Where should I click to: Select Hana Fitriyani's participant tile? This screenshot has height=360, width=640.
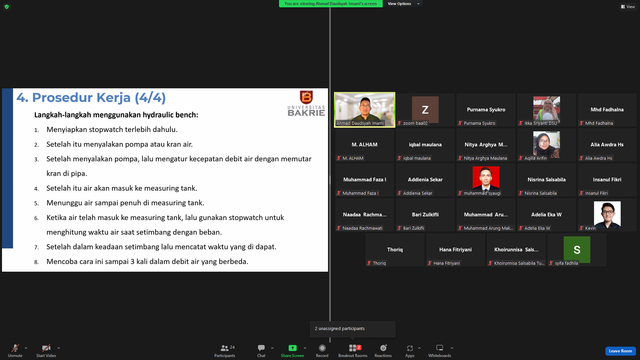tap(455, 250)
